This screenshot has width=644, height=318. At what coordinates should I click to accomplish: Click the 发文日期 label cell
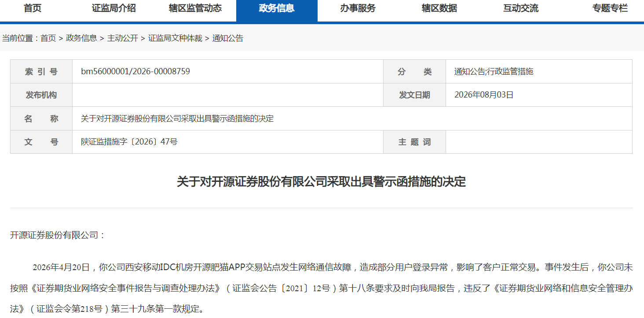click(414, 95)
